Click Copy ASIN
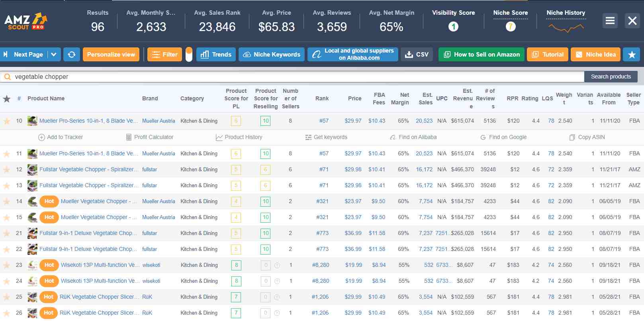This screenshot has width=644, height=321. (x=587, y=137)
